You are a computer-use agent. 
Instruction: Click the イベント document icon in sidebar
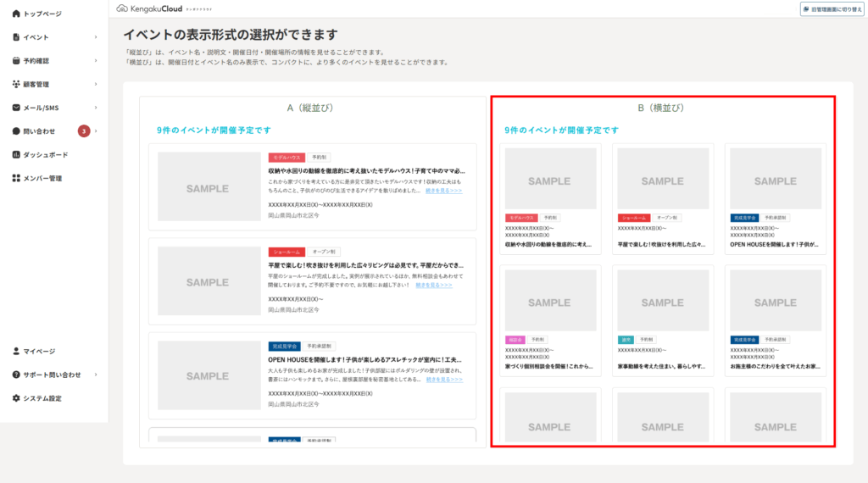click(16, 37)
